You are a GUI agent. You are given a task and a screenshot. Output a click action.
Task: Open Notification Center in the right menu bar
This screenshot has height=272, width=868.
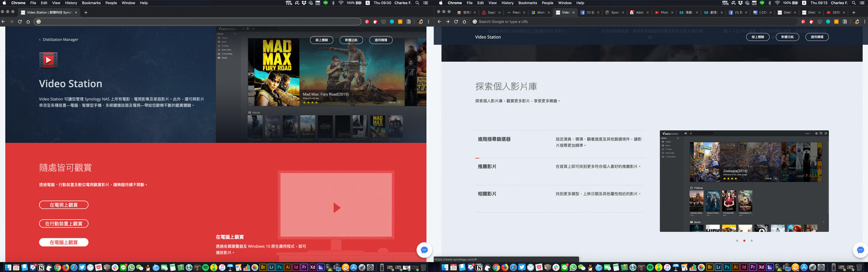(x=862, y=3)
